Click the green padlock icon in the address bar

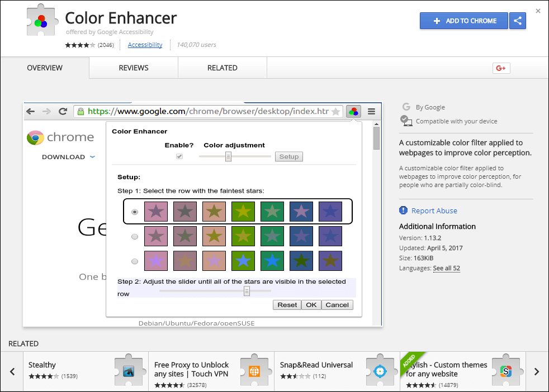[81, 112]
